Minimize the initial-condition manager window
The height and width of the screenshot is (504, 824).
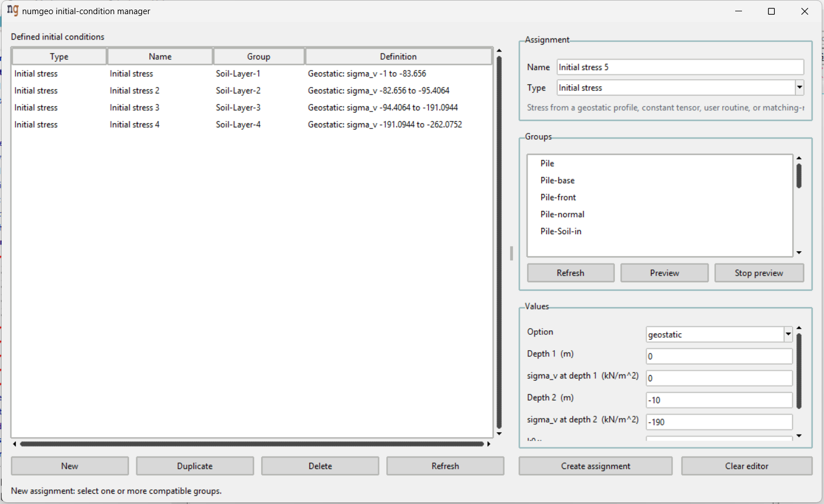pyautogui.click(x=739, y=11)
